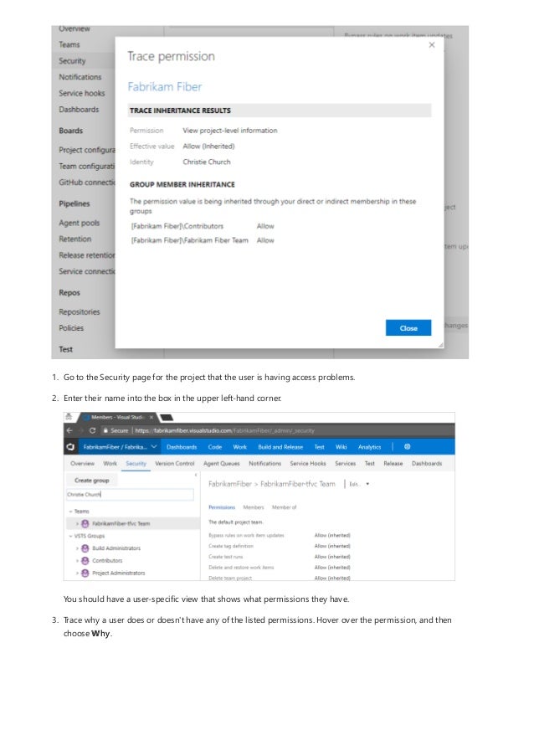
Task: Open the Fabrikam Fiber link in the dialog
Action: coord(164,87)
